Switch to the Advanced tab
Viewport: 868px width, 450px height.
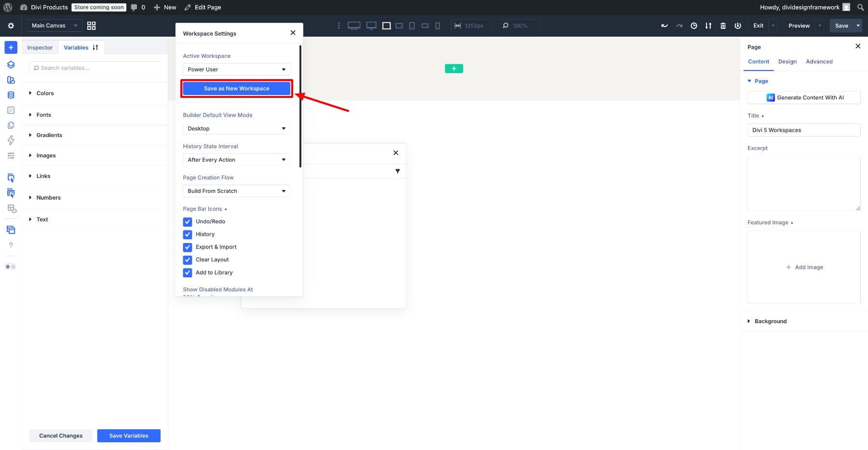pyautogui.click(x=819, y=62)
